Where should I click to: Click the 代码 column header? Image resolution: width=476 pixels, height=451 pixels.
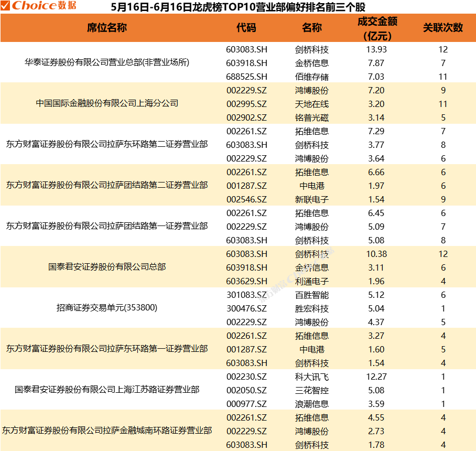pos(246,28)
